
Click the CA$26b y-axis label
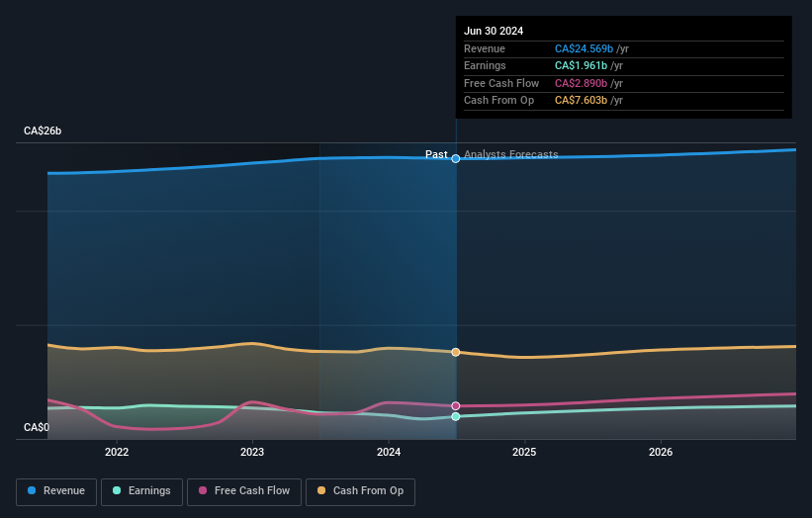(x=43, y=130)
